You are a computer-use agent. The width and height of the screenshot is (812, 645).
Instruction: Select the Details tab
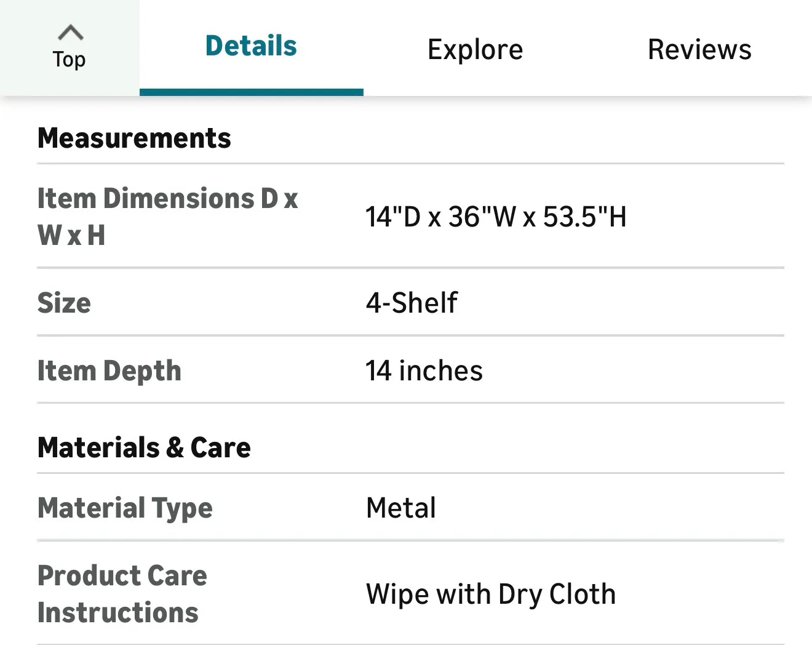tap(251, 46)
